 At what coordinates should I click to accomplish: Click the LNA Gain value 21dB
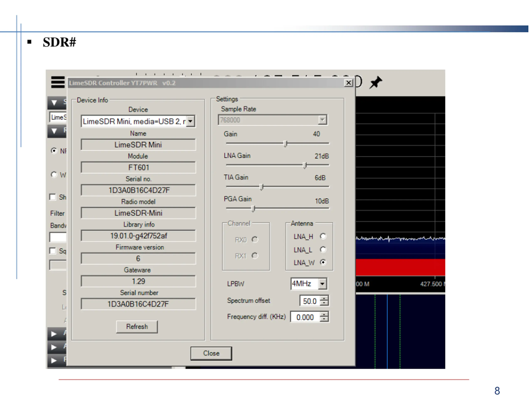coord(322,156)
